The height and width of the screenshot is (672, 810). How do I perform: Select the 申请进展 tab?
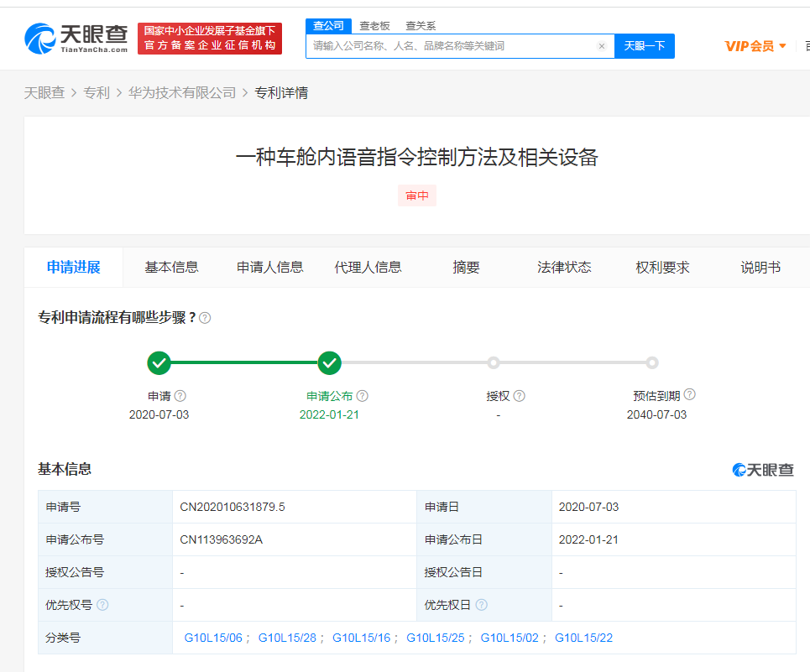pyautogui.click(x=73, y=268)
